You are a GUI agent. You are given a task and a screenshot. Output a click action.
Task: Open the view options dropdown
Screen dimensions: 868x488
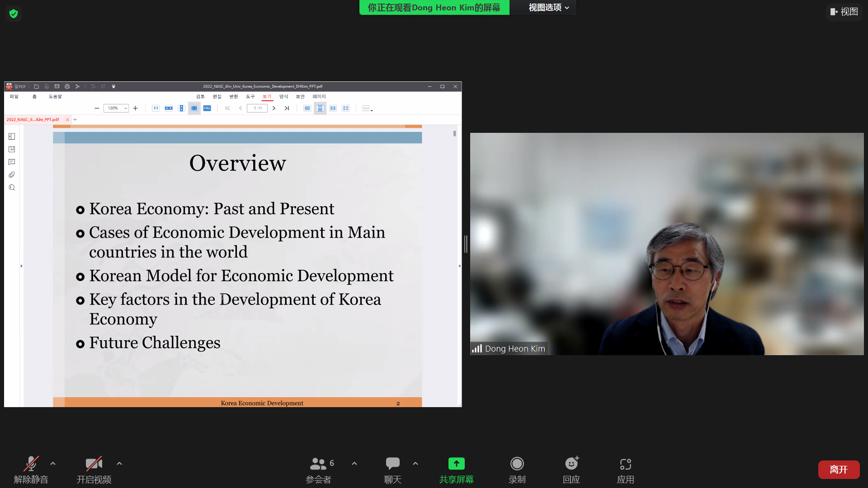tap(548, 8)
